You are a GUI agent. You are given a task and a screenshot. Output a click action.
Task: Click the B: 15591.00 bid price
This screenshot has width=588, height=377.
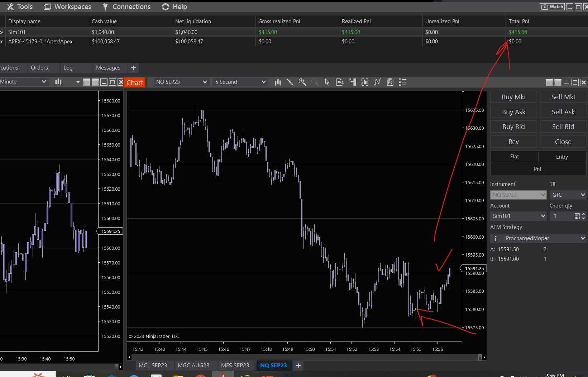point(505,259)
